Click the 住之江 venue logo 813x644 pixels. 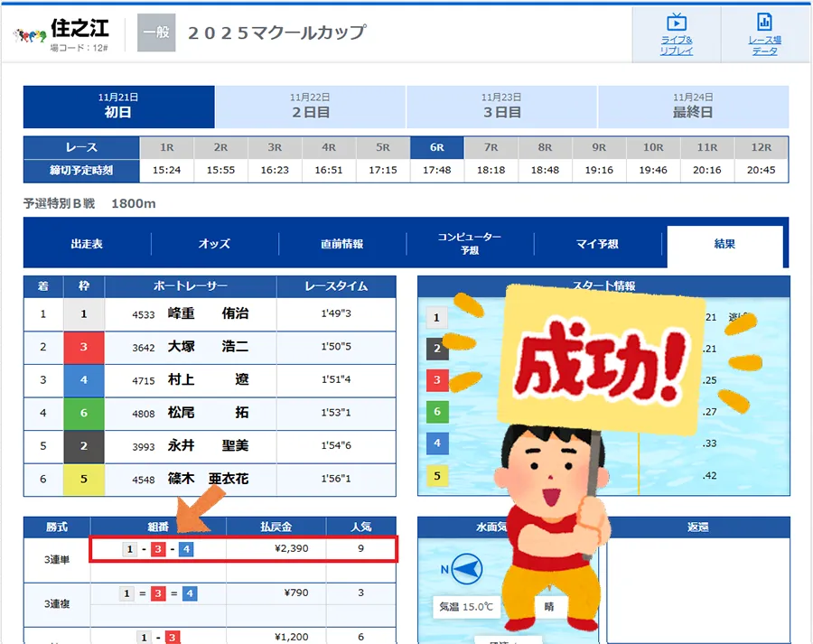31,34
